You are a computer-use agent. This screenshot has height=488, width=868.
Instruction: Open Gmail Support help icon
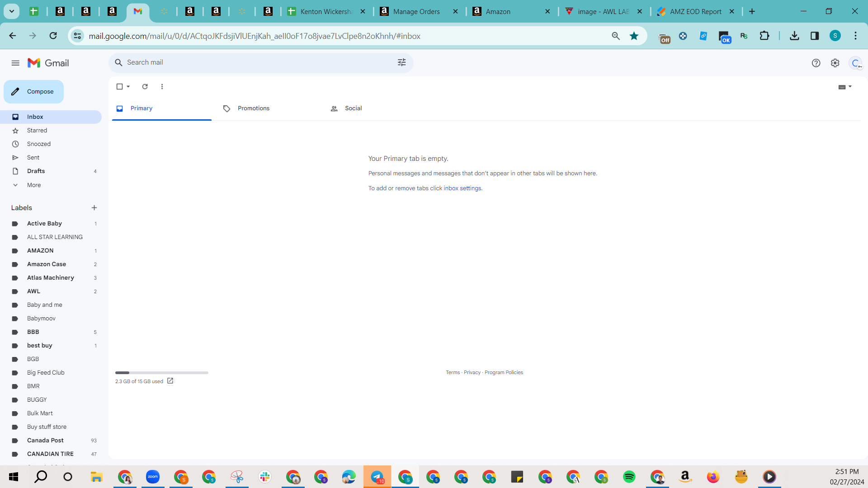816,63
